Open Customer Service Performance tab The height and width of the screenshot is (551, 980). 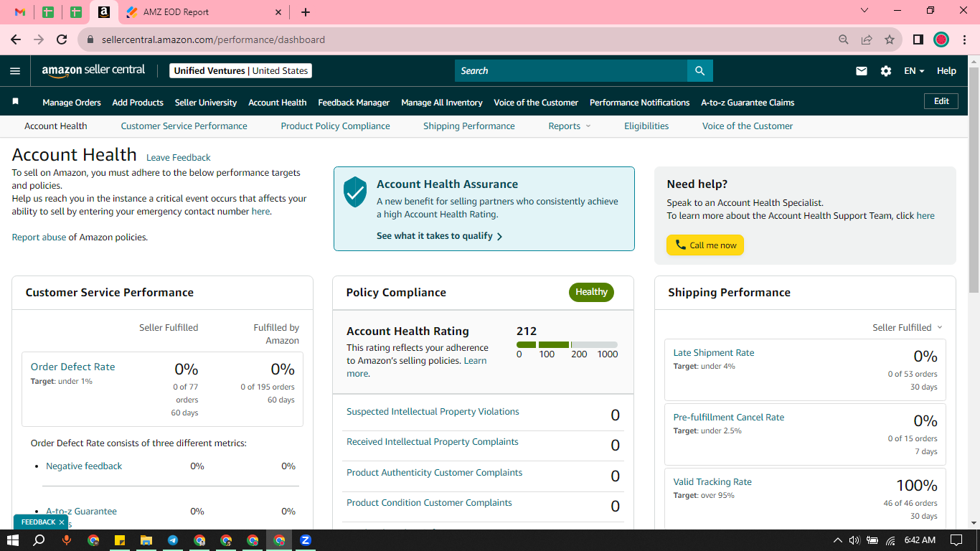click(184, 126)
